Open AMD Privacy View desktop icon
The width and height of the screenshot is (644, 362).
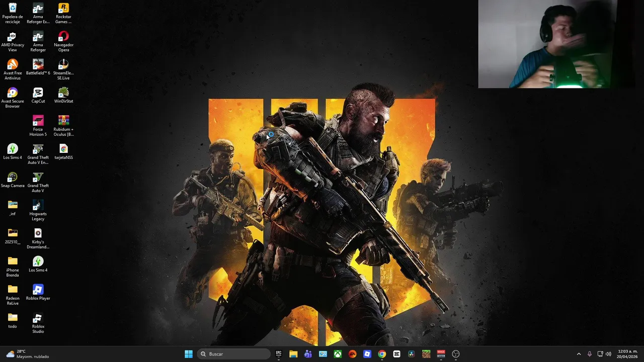[13, 41]
